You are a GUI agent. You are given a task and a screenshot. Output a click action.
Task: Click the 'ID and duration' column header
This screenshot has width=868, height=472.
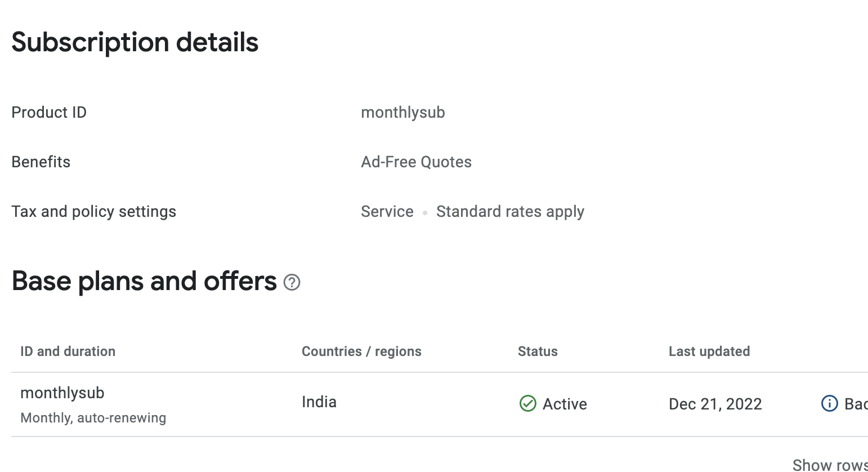tap(68, 351)
